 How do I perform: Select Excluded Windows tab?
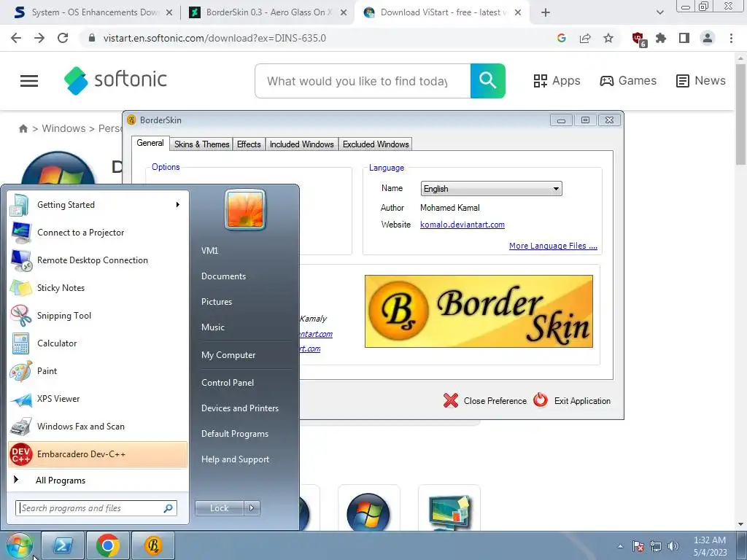tap(376, 144)
